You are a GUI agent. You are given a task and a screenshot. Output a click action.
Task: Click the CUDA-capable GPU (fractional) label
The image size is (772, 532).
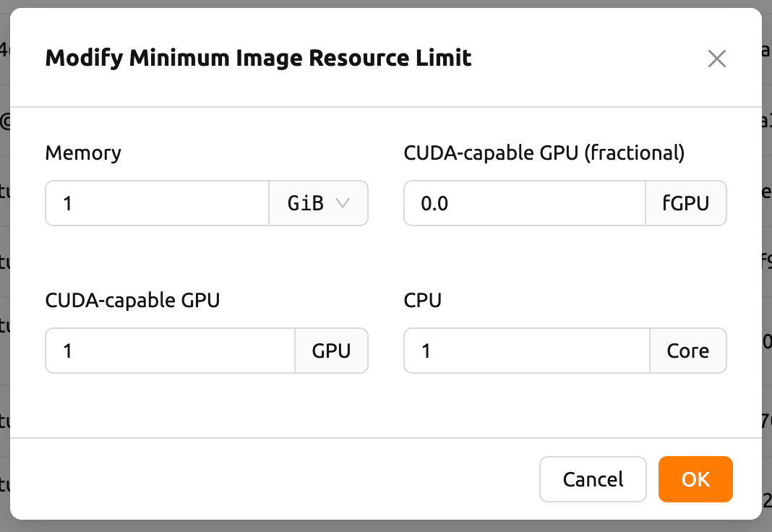tap(544, 153)
